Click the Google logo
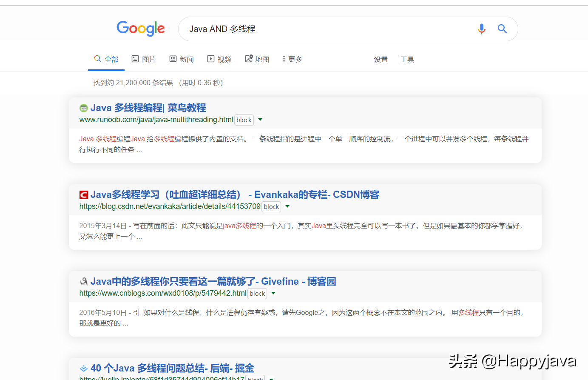Screen dimensions: 588x380 [141, 29]
